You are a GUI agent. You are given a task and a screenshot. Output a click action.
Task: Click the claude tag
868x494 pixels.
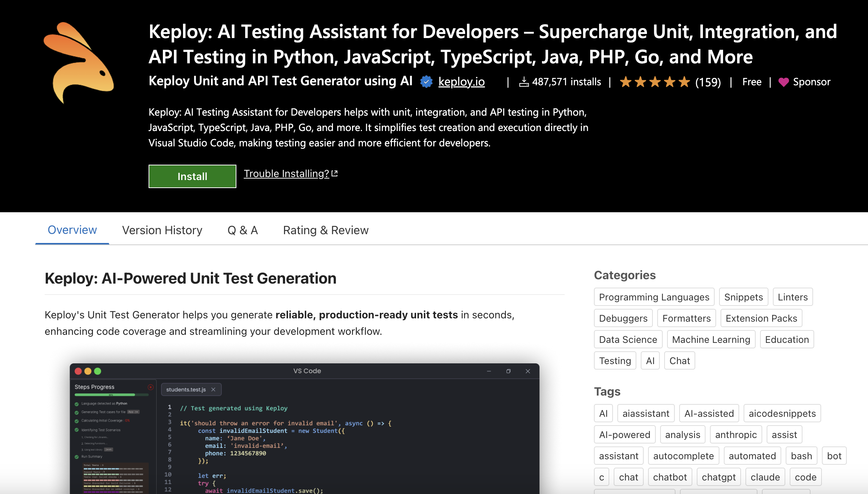tap(765, 477)
